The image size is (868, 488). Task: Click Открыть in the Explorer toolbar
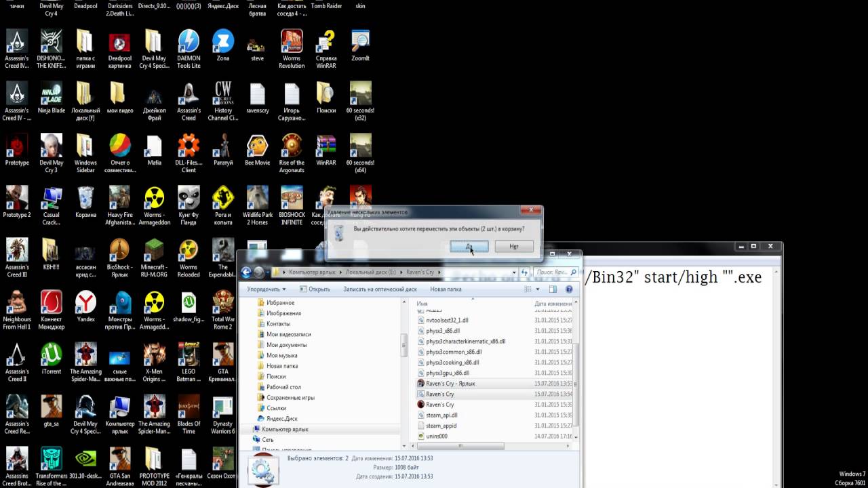point(315,289)
